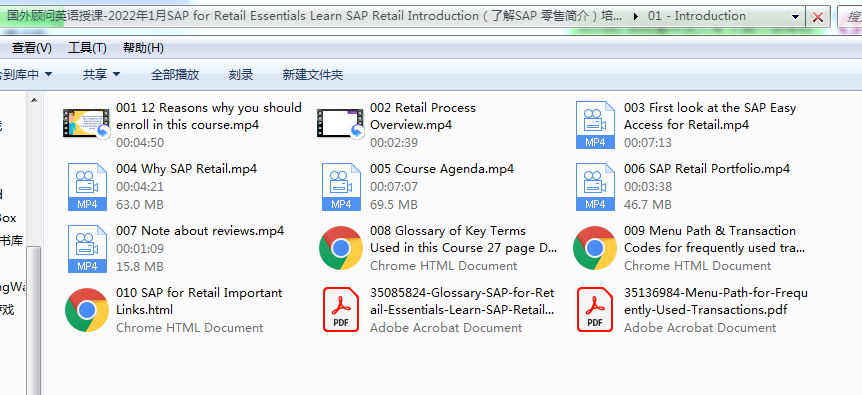This screenshot has height=395, width=862.
Task: Select file name 009 Menu Path & Transaction Codes
Action: [x=714, y=239]
